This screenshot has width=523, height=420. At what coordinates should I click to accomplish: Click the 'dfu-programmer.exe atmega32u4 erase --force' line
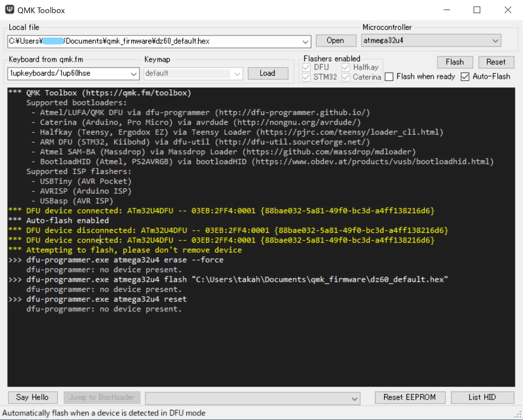coord(116,260)
